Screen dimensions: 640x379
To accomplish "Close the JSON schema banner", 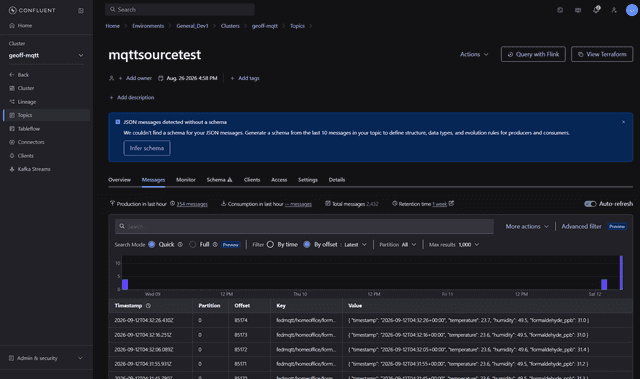I will click(623, 122).
